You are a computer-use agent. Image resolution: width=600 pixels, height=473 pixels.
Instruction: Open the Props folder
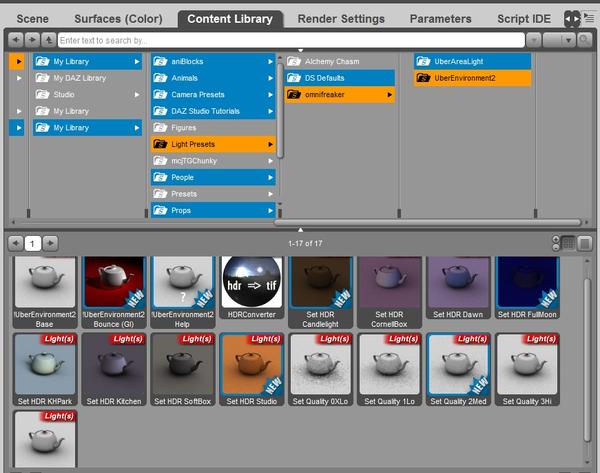tap(213, 210)
